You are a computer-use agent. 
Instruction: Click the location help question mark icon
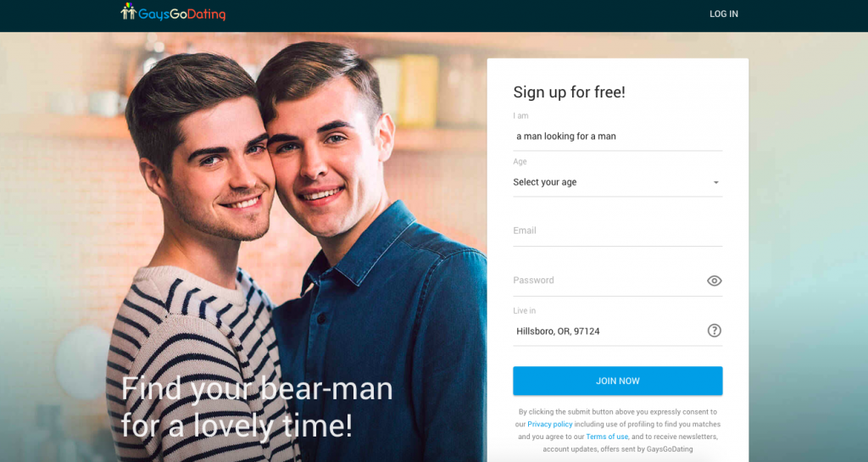tap(714, 331)
